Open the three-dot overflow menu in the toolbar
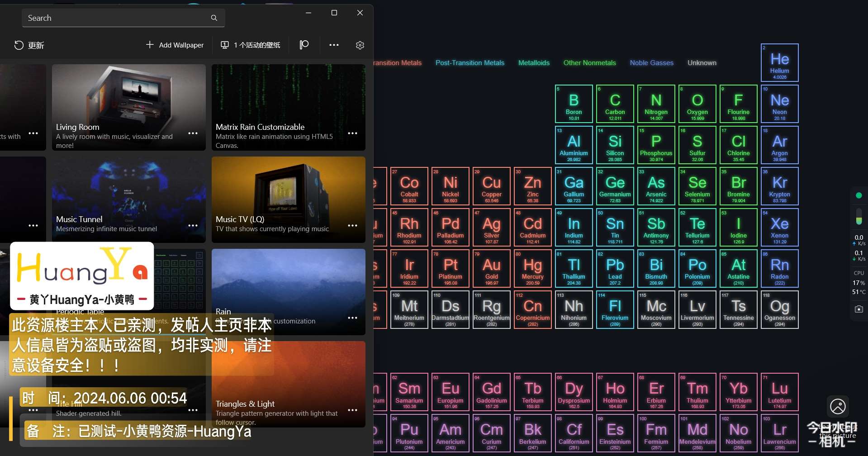The image size is (868, 456). [x=334, y=45]
